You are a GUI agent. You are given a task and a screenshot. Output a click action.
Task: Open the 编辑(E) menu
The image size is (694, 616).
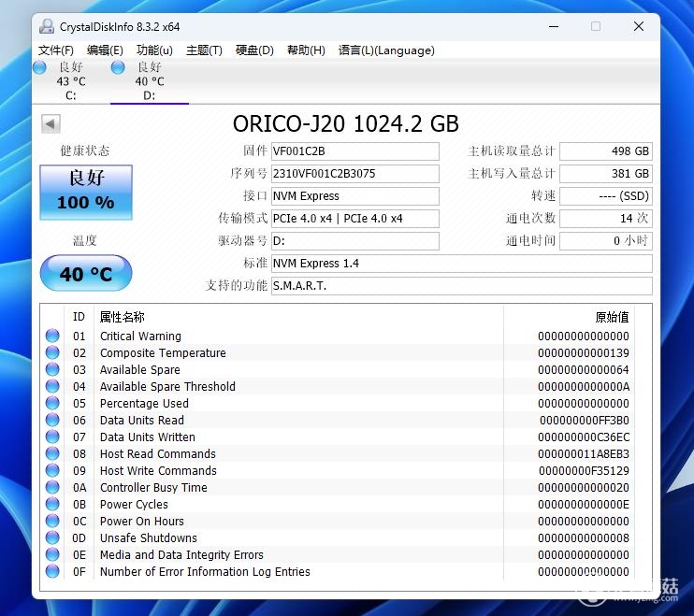(105, 50)
